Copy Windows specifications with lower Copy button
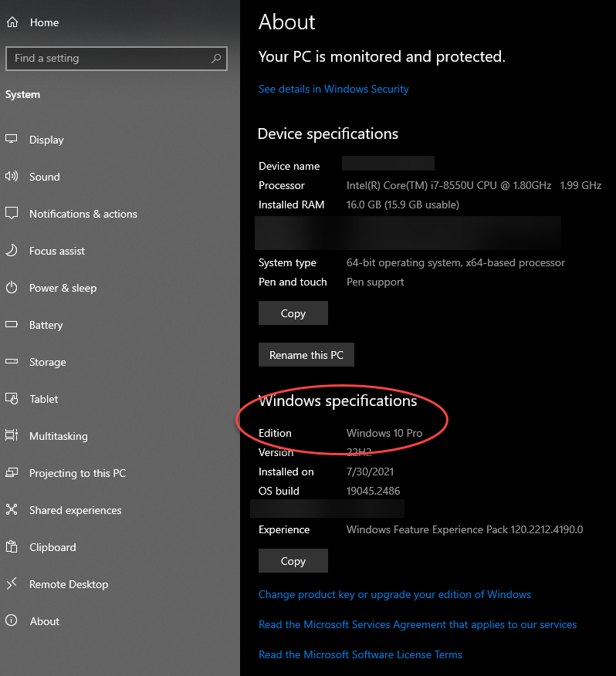 coord(293,560)
